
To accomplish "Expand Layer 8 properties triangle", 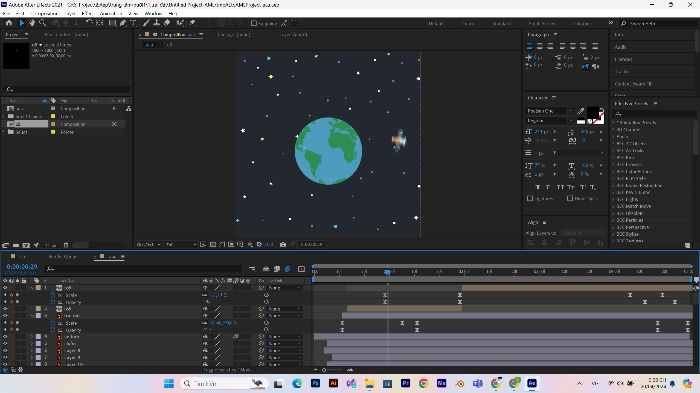I will [32, 351].
